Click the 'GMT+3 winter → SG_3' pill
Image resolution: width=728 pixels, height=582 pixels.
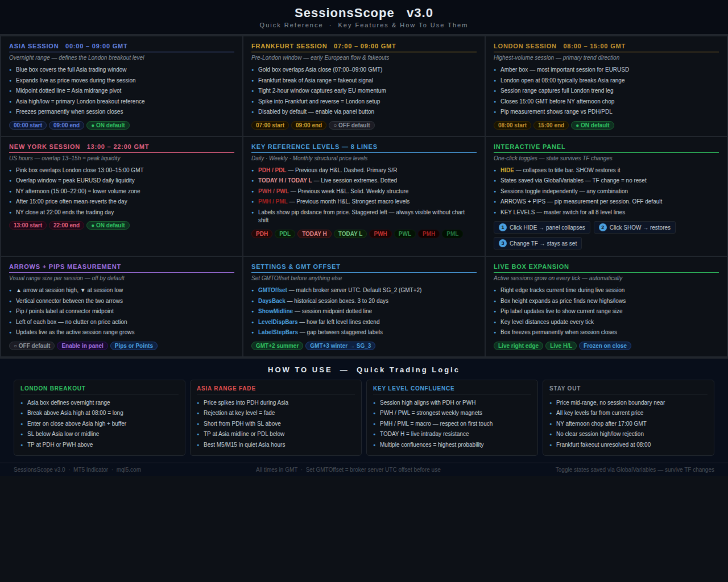tap(341, 346)
